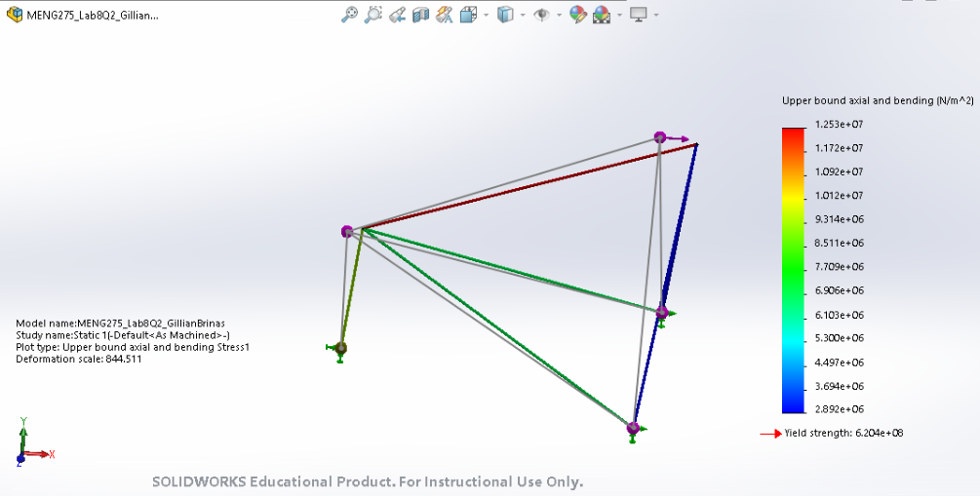The height and width of the screenshot is (496, 980).
Task: Open Dynamic Annotation Views tool
Action: [445, 15]
